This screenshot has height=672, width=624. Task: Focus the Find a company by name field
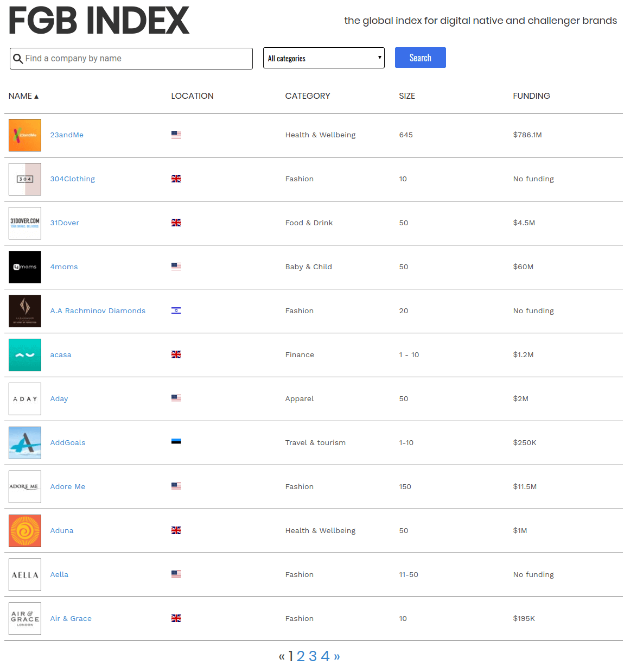(x=131, y=59)
